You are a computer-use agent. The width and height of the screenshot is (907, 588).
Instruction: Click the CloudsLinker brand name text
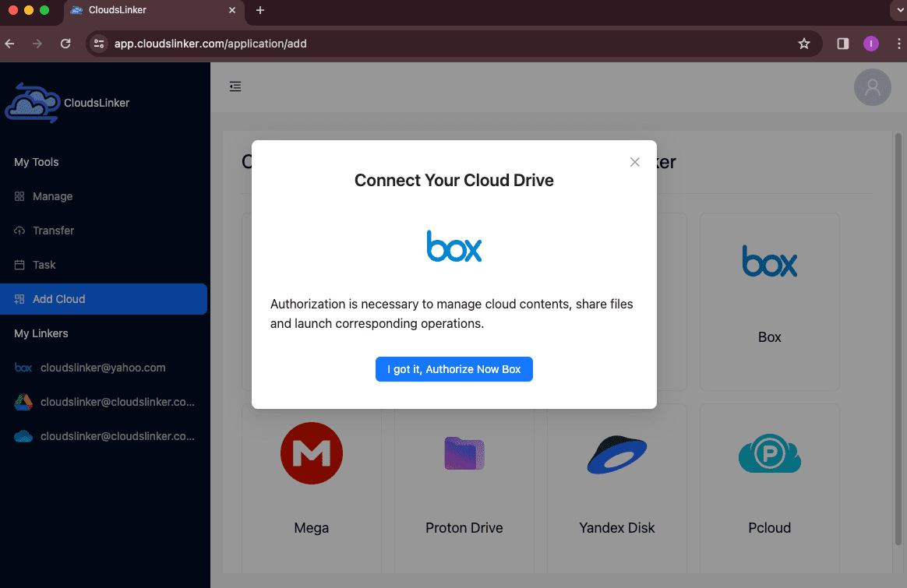pyautogui.click(x=97, y=103)
